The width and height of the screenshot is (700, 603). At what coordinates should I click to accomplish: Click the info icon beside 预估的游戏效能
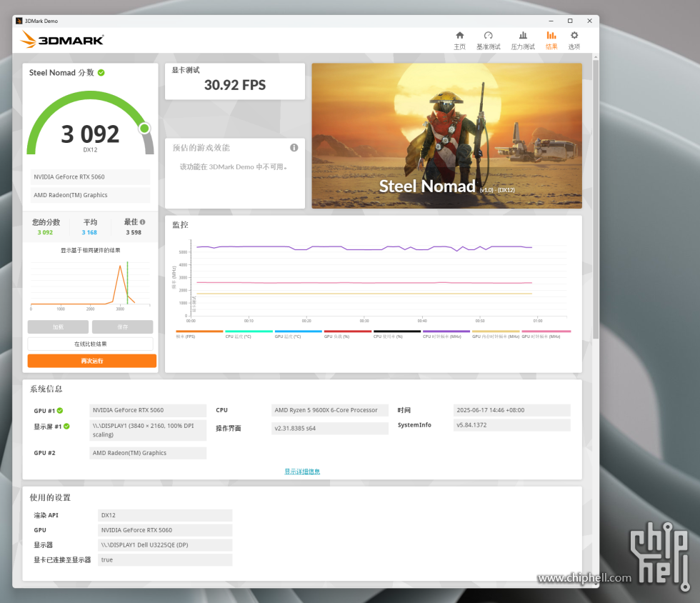click(294, 147)
